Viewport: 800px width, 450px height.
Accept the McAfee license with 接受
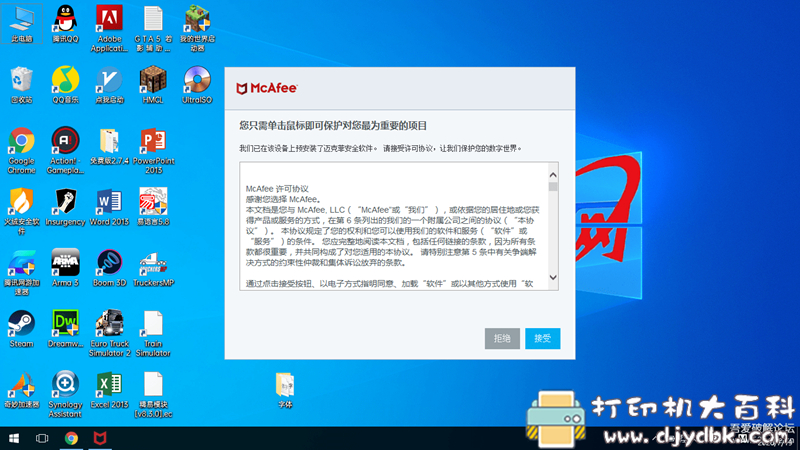[x=542, y=338]
